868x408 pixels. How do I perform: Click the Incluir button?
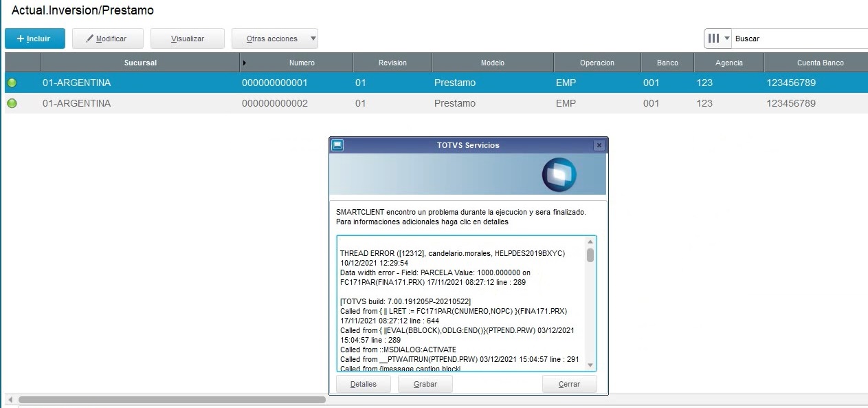(35, 39)
